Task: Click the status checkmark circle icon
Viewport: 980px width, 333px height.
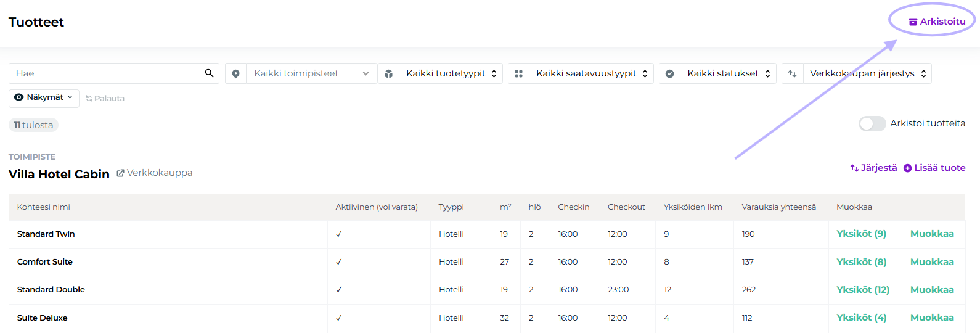Action: tap(669, 73)
